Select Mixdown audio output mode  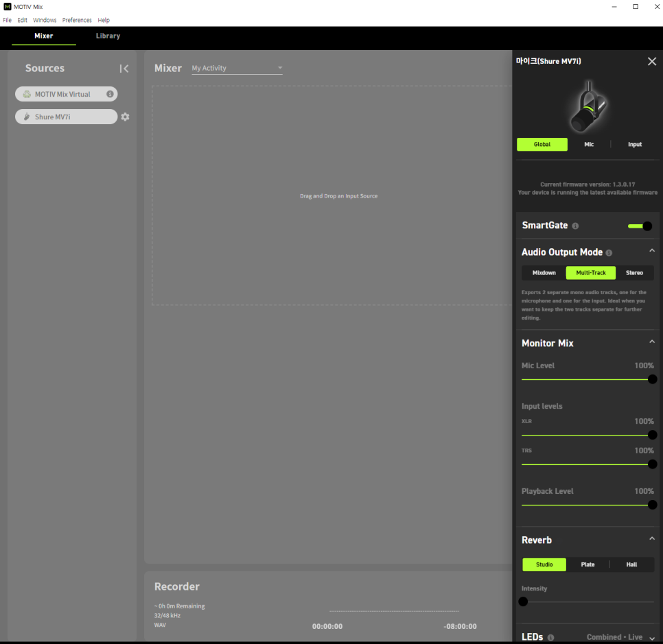coord(544,272)
